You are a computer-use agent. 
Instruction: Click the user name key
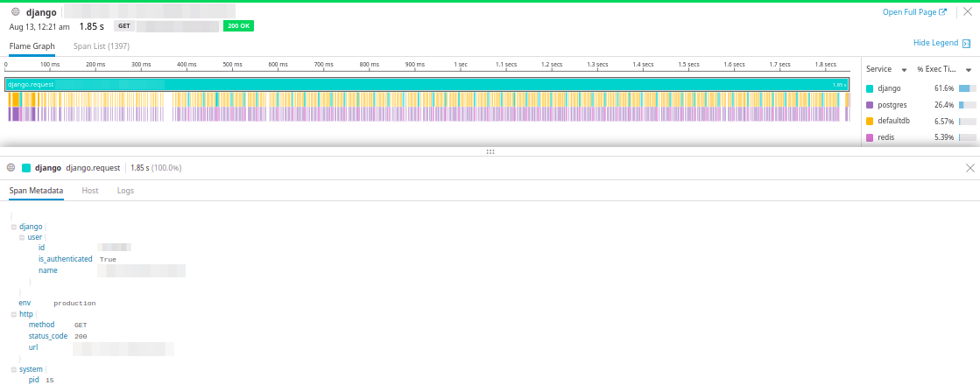coord(47,270)
